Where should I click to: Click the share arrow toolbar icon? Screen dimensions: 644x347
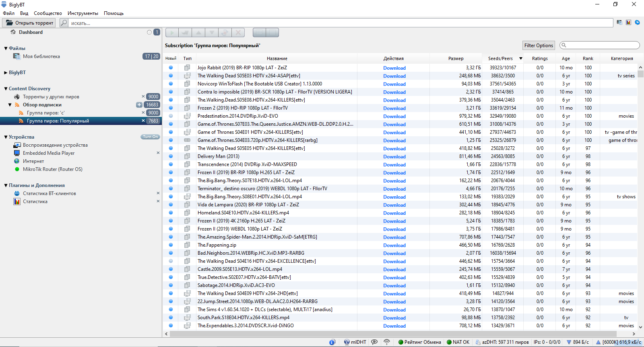pyautogui.click(x=185, y=33)
